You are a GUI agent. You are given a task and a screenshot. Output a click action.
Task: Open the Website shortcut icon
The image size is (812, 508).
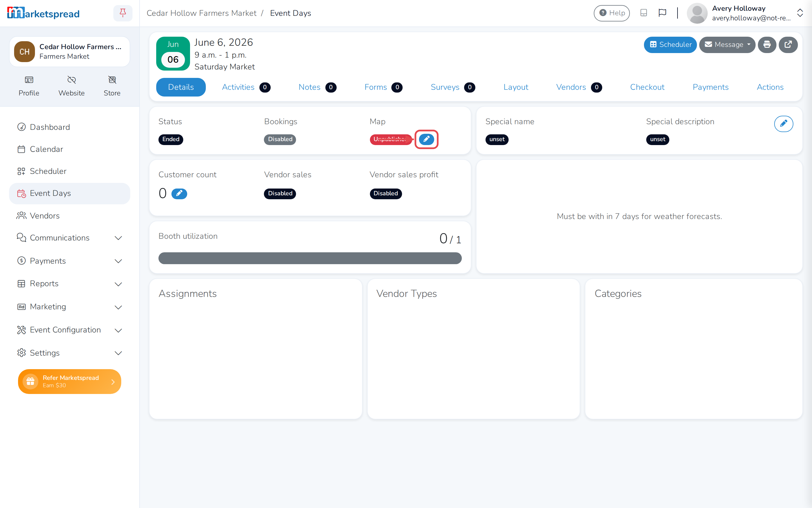click(x=71, y=80)
